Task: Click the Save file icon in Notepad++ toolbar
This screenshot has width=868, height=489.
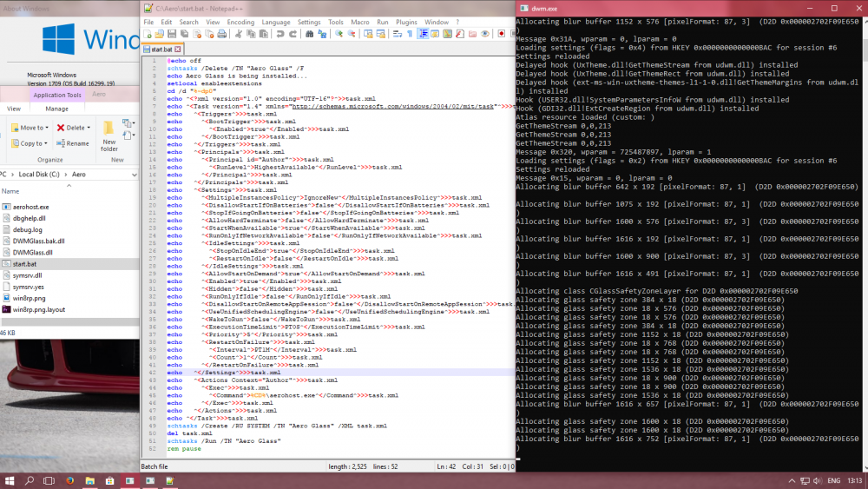Action: point(173,34)
